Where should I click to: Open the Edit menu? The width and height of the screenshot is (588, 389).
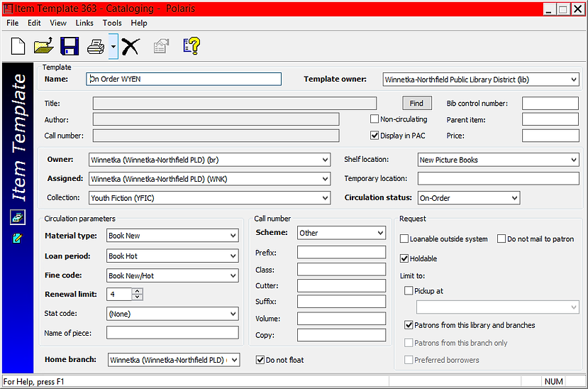(x=34, y=23)
